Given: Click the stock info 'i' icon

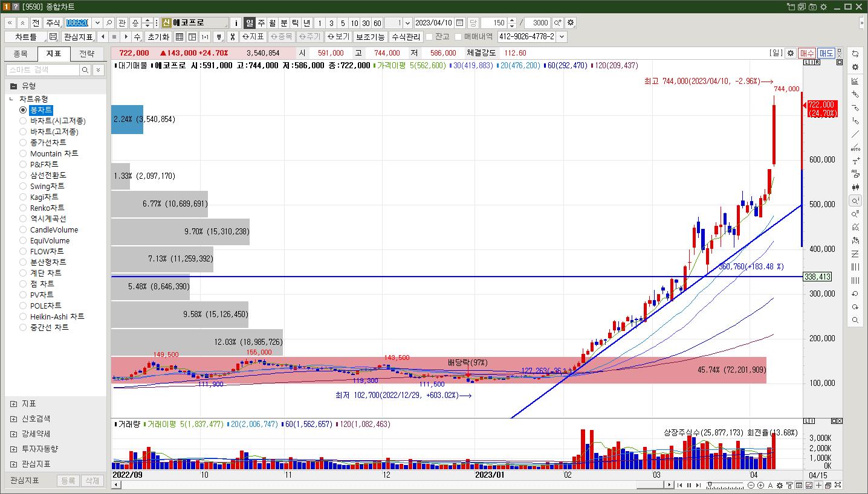Looking at the screenshot, I should click(x=236, y=23).
